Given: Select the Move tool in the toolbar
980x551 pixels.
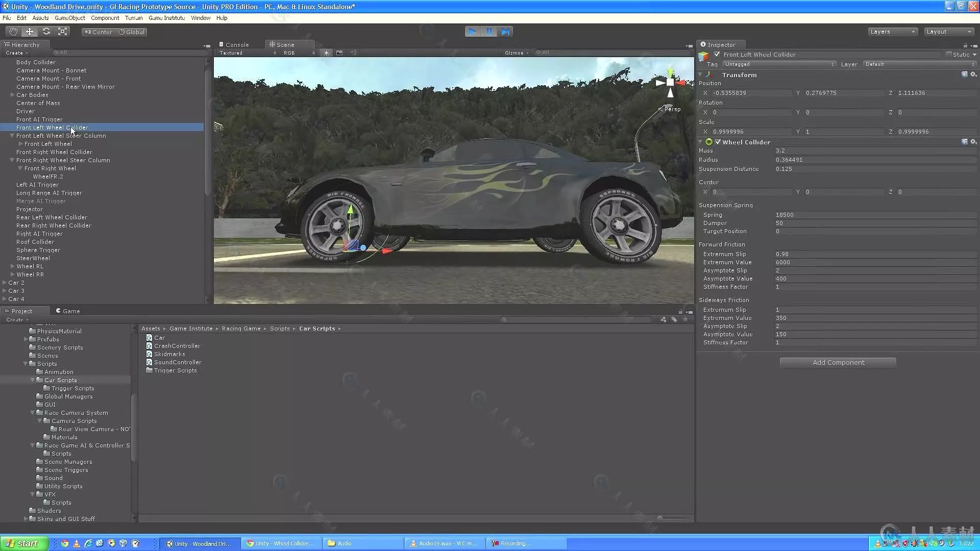Looking at the screenshot, I should click(30, 32).
